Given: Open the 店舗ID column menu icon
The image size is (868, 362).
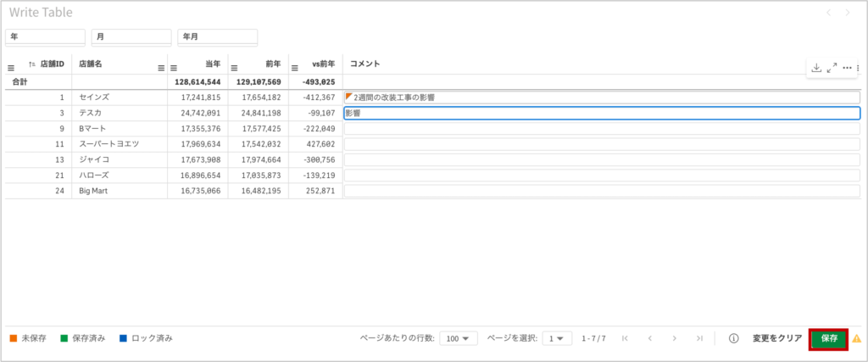Looking at the screenshot, I should (12, 68).
